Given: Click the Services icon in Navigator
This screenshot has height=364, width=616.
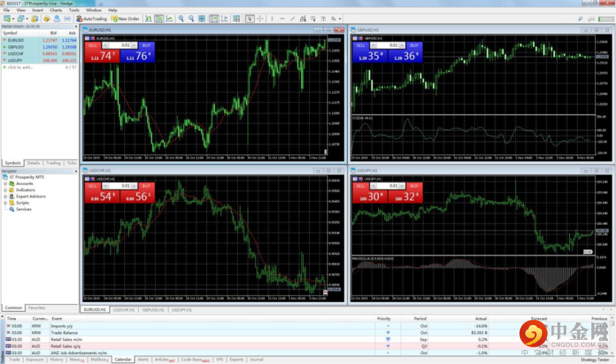Looking at the screenshot, I should (x=12, y=209).
